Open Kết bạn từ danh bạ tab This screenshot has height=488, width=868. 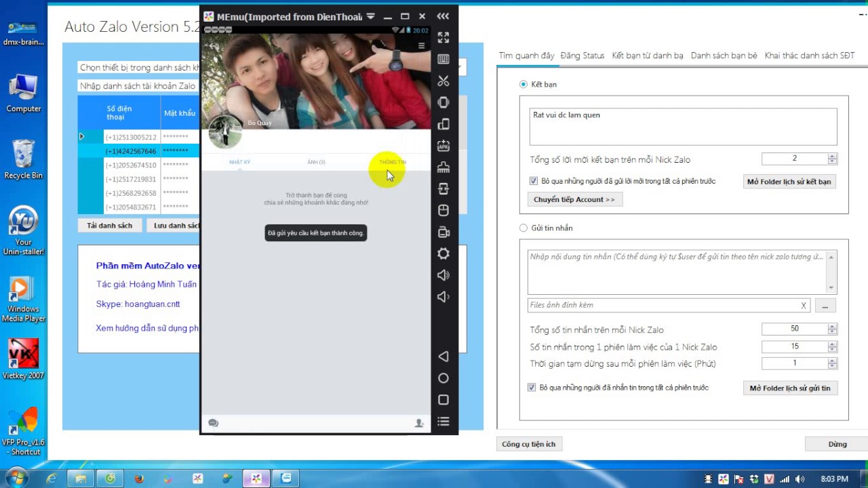[648, 56]
